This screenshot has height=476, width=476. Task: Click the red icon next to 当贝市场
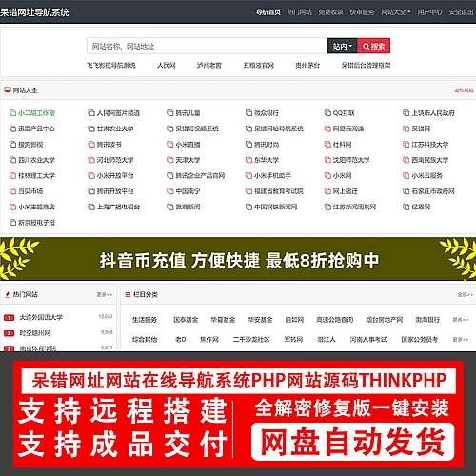tap(12, 191)
